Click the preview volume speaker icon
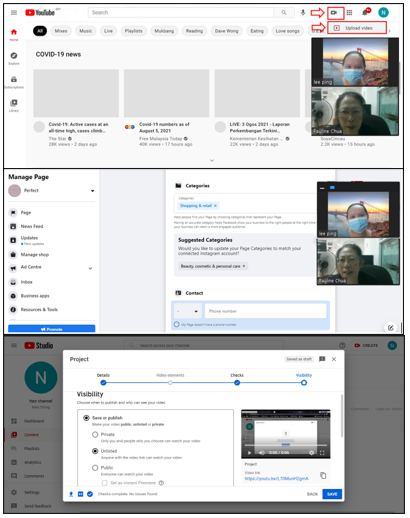This screenshot has width=410, height=518. coord(262,452)
